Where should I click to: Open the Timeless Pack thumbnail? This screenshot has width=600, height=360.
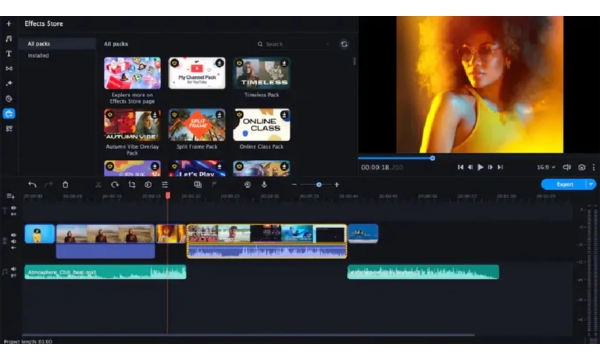[262, 73]
